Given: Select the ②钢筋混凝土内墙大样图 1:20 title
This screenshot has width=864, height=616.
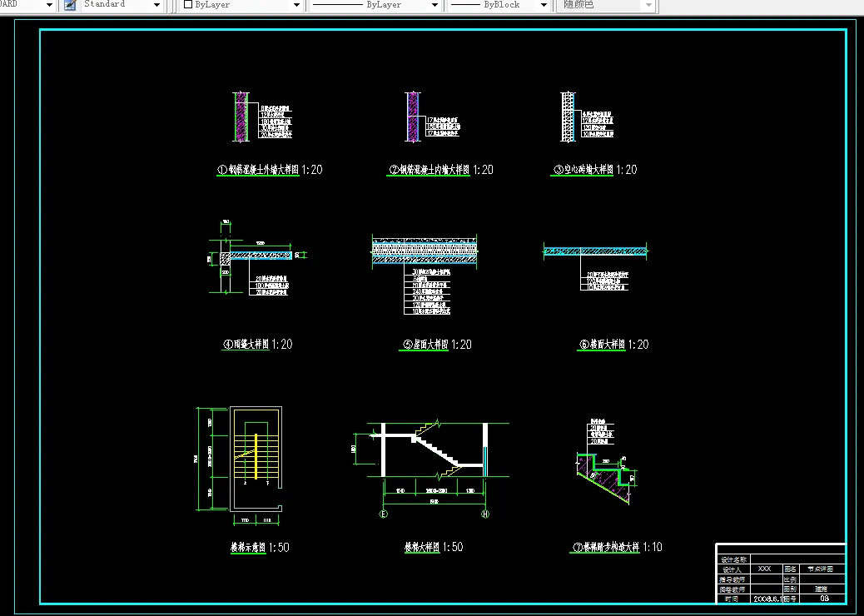Looking at the screenshot, I should pyautogui.click(x=440, y=170).
